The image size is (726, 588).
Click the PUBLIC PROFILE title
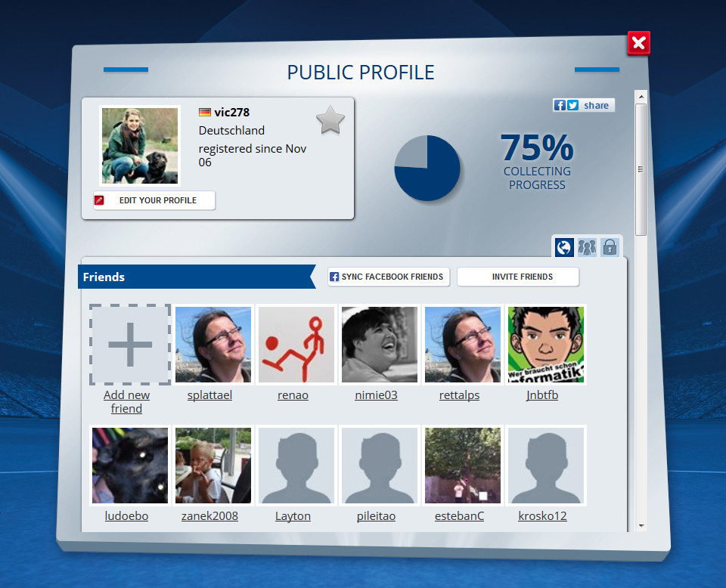(361, 73)
